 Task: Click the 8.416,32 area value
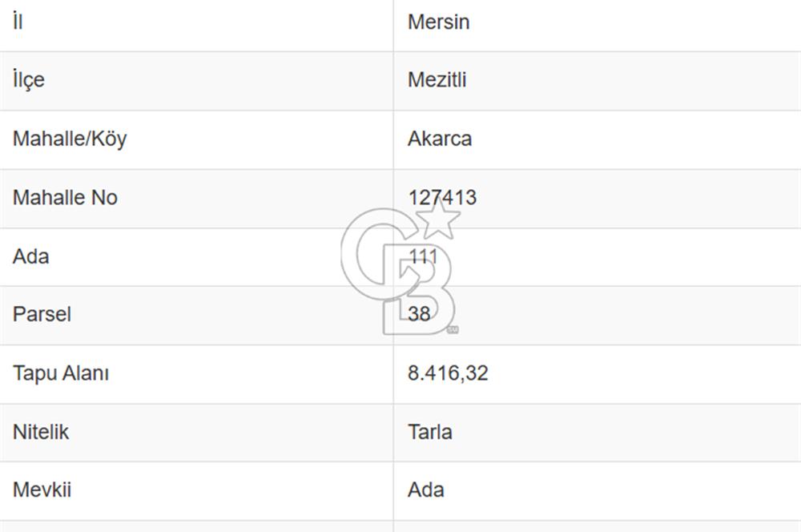[448, 373]
